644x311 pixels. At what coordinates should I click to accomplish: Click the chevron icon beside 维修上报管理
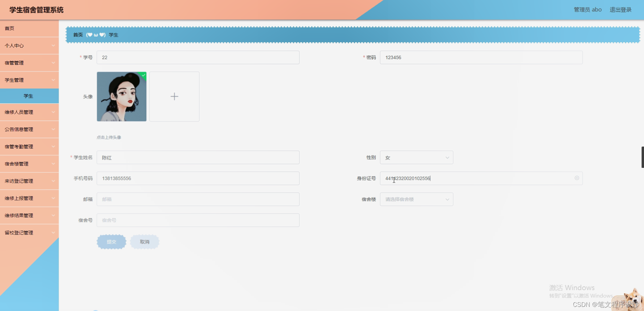54,198
